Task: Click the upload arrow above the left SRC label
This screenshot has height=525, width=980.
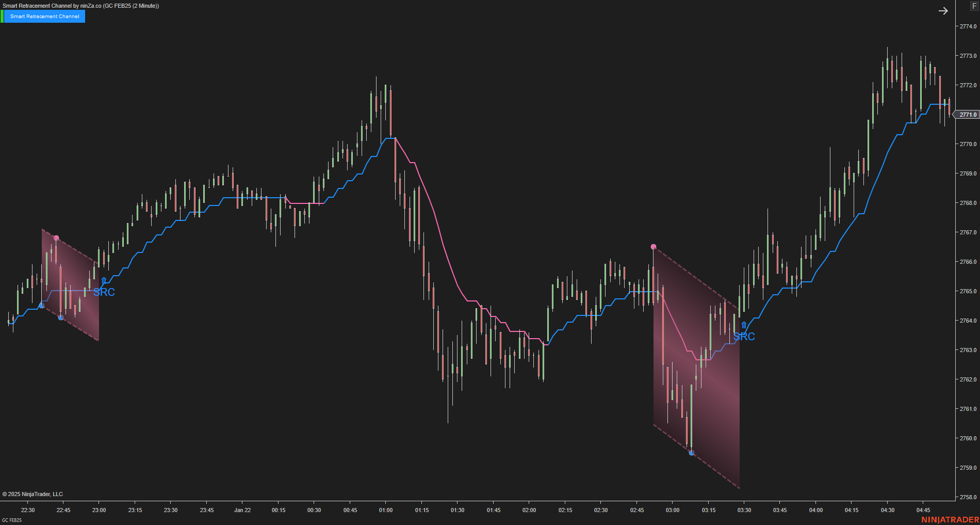Action: tap(103, 280)
